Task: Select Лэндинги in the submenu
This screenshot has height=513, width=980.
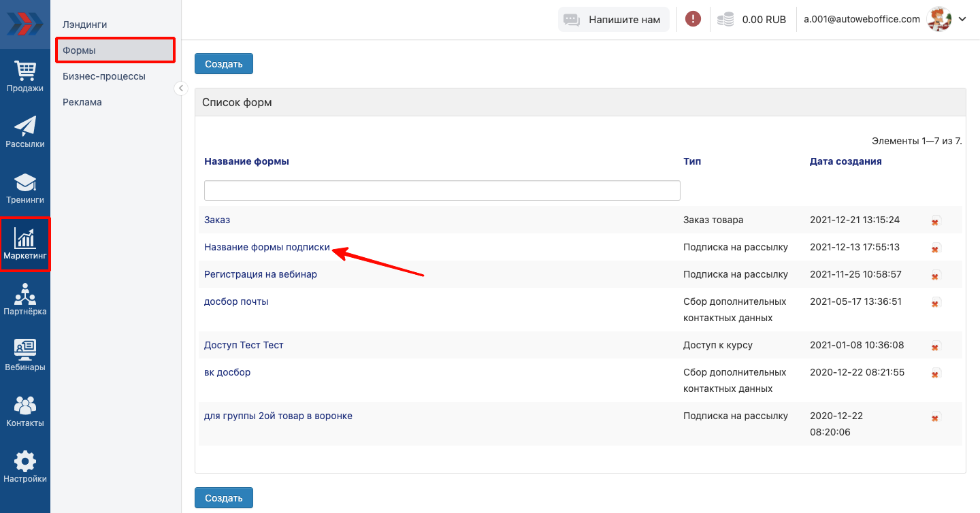Action: tap(84, 24)
